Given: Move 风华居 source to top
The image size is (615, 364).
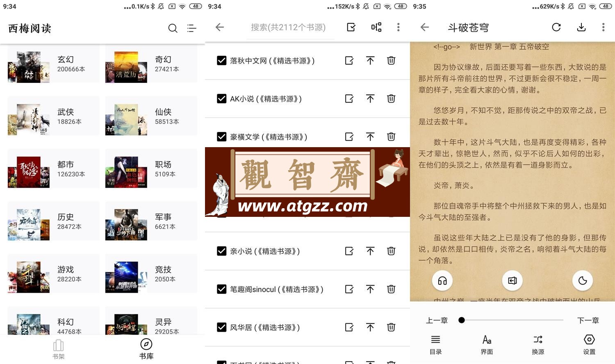Looking at the screenshot, I should click(370, 328).
